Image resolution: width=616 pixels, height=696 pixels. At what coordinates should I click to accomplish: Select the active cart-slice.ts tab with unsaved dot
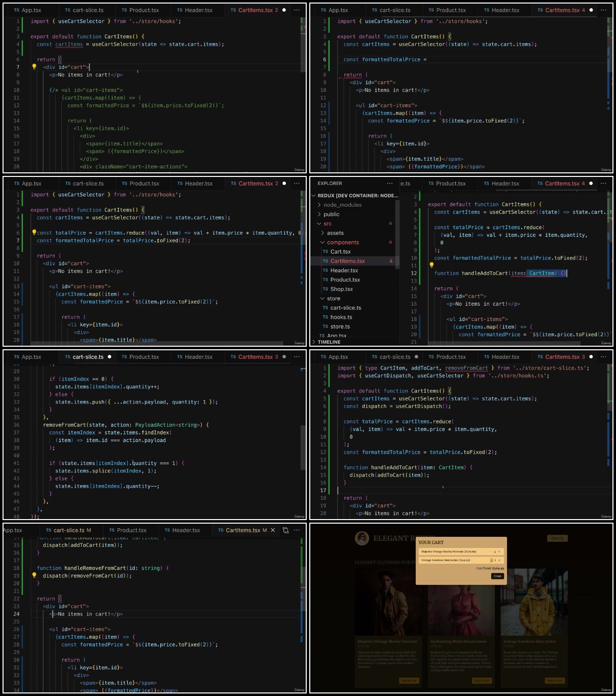[88, 357]
